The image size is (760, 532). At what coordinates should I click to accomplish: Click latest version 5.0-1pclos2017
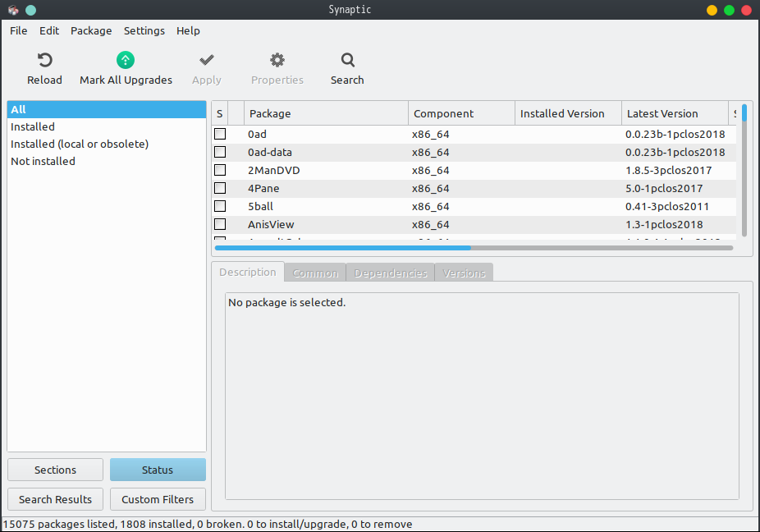click(x=663, y=188)
